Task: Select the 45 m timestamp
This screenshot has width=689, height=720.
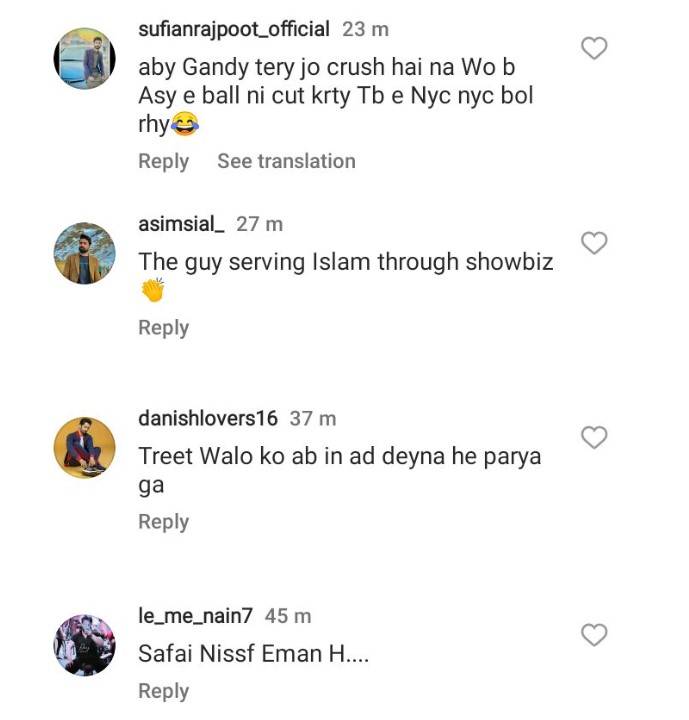Action: click(288, 616)
